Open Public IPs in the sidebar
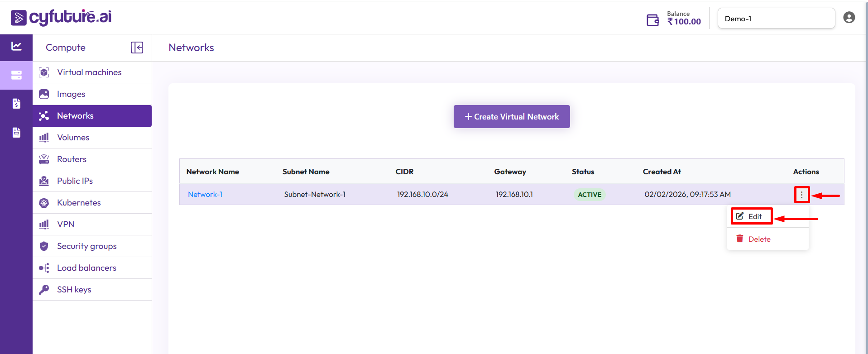The width and height of the screenshot is (868, 354). 75,181
